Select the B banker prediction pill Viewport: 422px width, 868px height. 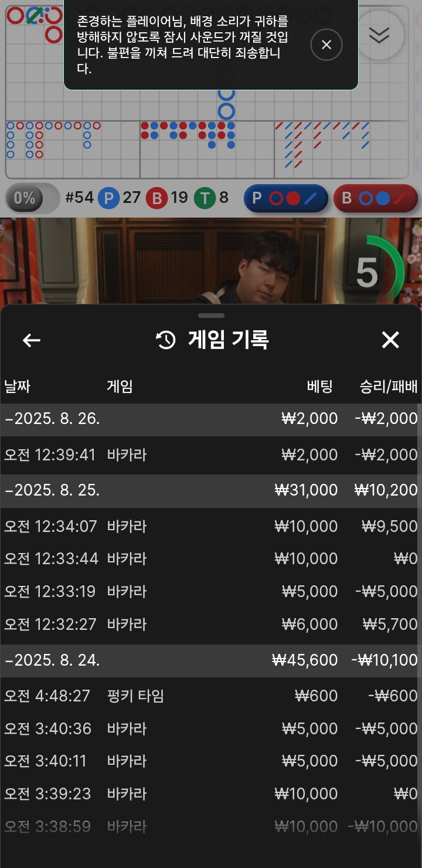pyautogui.click(x=376, y=198)
